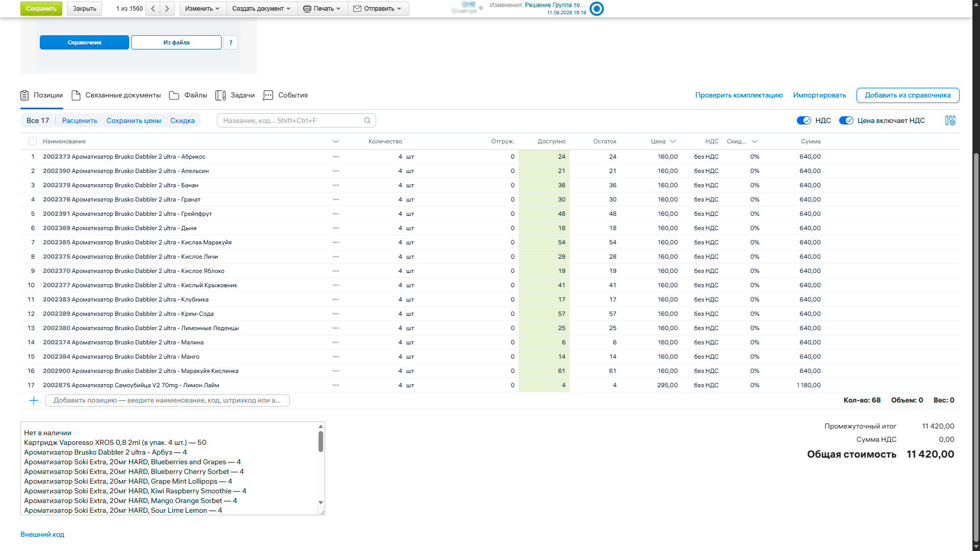Open item 2002373 Абрикос name link
This screenshot has height=551, width=980.
click(124, 157)
